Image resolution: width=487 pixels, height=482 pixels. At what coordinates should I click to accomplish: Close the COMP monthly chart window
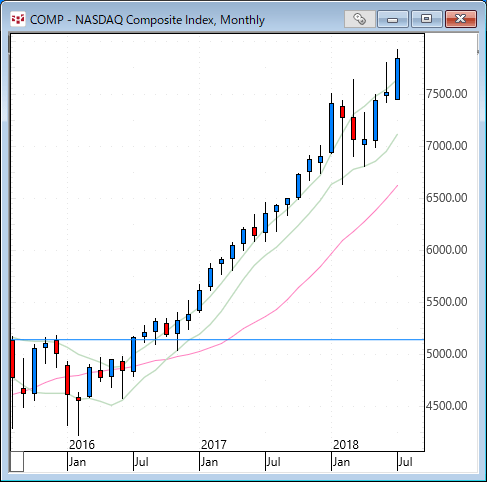click(x=461, y=19)
